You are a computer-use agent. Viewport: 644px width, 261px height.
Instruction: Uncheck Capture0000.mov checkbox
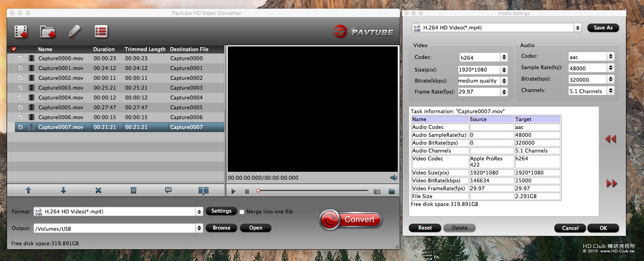(x=20, y=58)
